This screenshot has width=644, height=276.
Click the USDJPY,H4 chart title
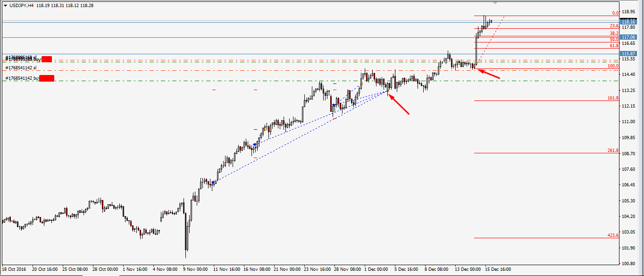[x=21, y=5]
